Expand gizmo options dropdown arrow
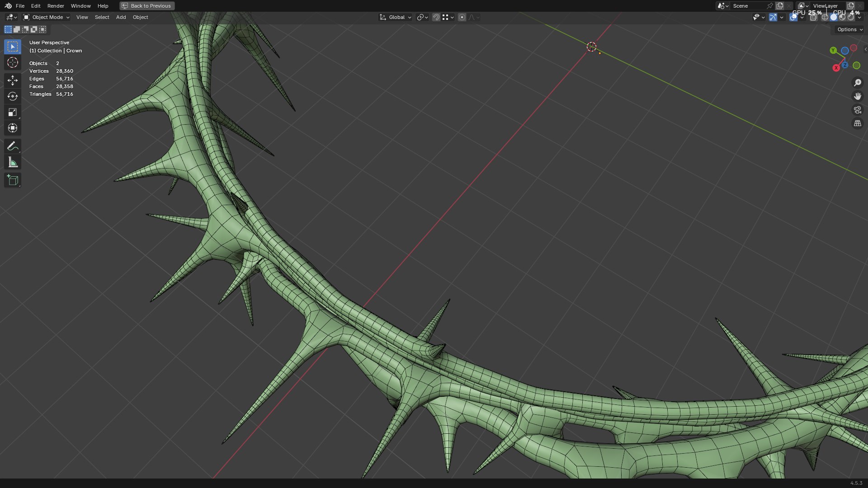868x488 pixels. [782, 17]
